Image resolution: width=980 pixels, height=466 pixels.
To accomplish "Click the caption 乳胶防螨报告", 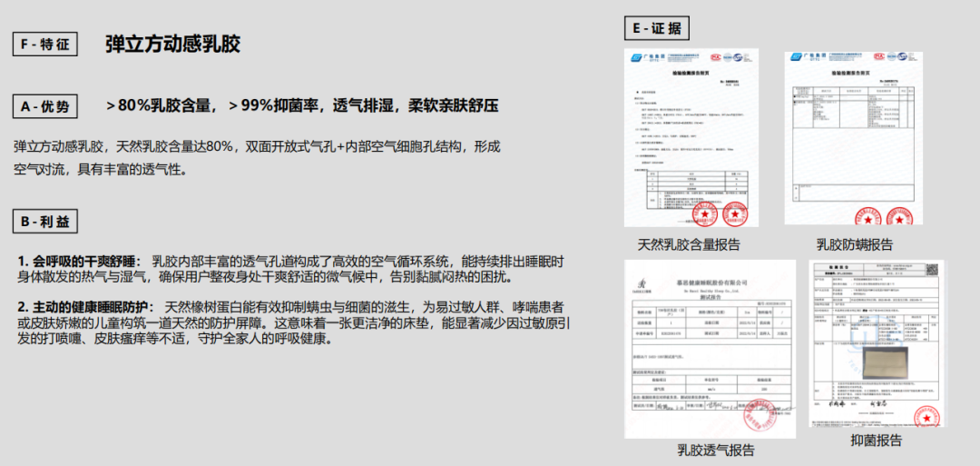I will 855,244.
